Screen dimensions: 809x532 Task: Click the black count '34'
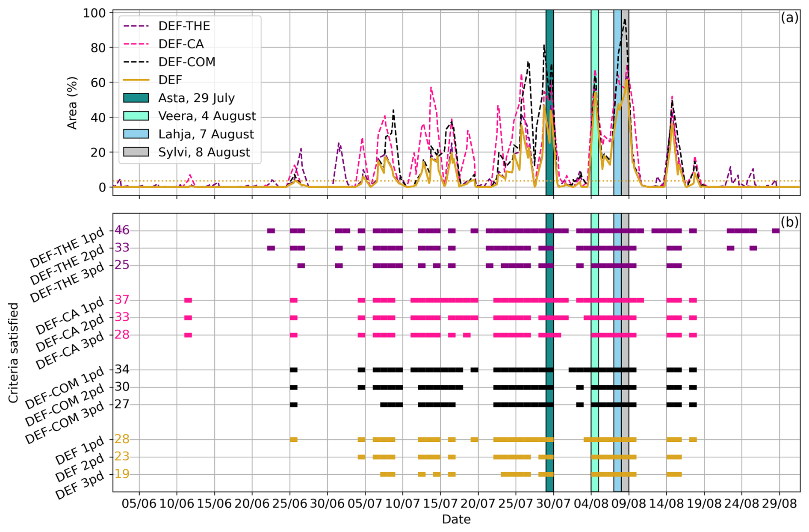click(x=122, y=369)
